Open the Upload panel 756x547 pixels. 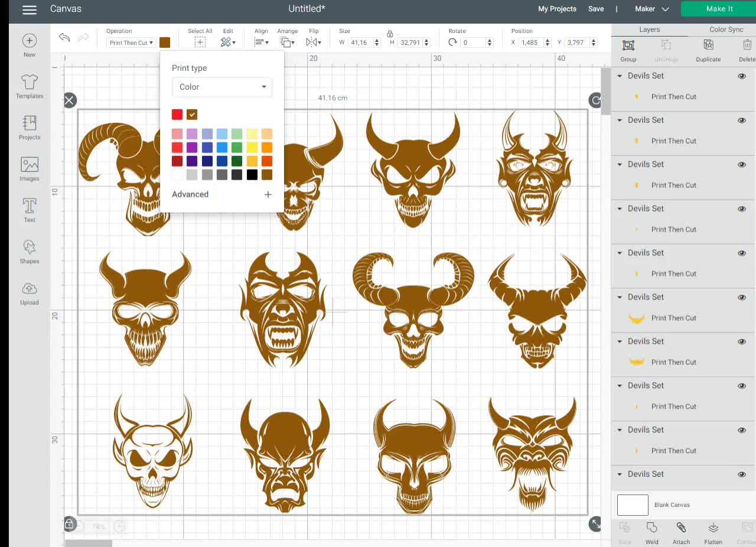point(30,293)
